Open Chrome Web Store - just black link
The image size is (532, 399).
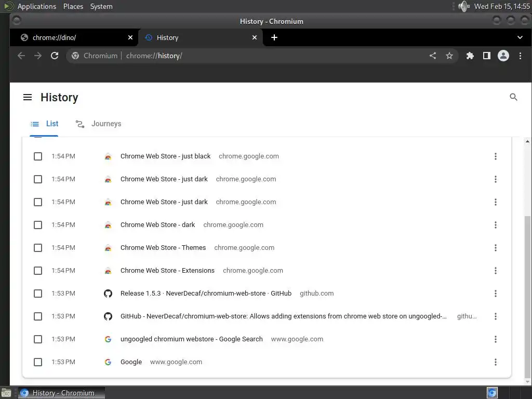[166, 156]
